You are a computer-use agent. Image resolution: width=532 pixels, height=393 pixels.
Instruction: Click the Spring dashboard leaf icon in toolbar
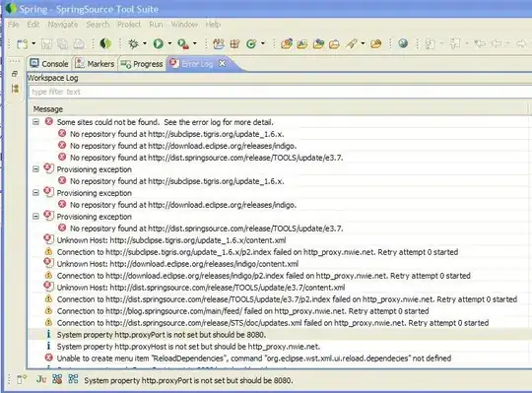point(105,43)
